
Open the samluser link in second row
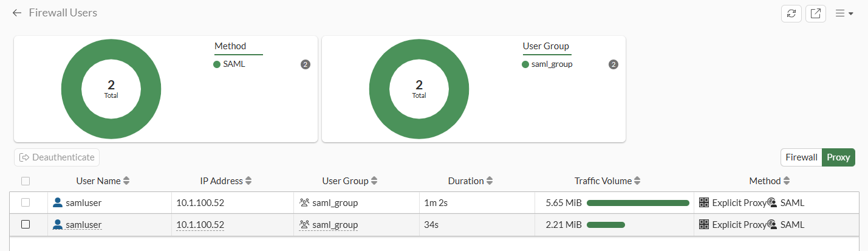(x=83, y=224)
